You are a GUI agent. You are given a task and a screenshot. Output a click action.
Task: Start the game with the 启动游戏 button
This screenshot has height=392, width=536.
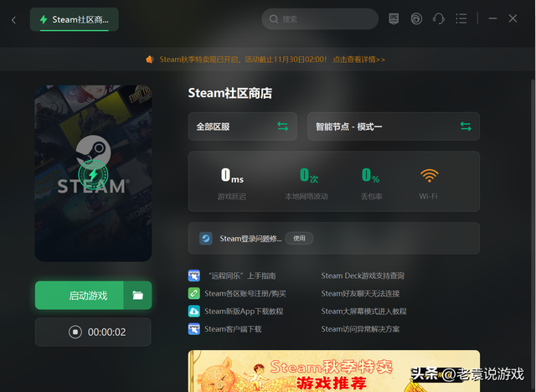80,296
